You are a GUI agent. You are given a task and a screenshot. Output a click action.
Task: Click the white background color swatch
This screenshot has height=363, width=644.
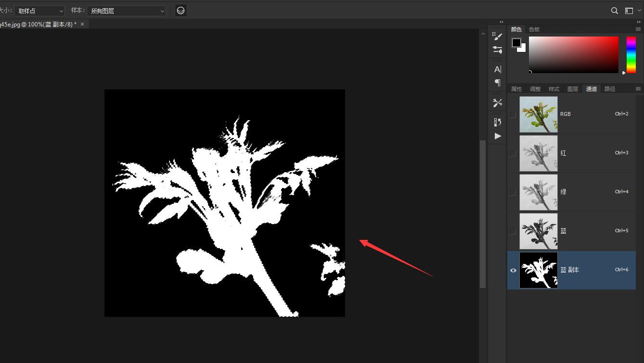(523, 49)
